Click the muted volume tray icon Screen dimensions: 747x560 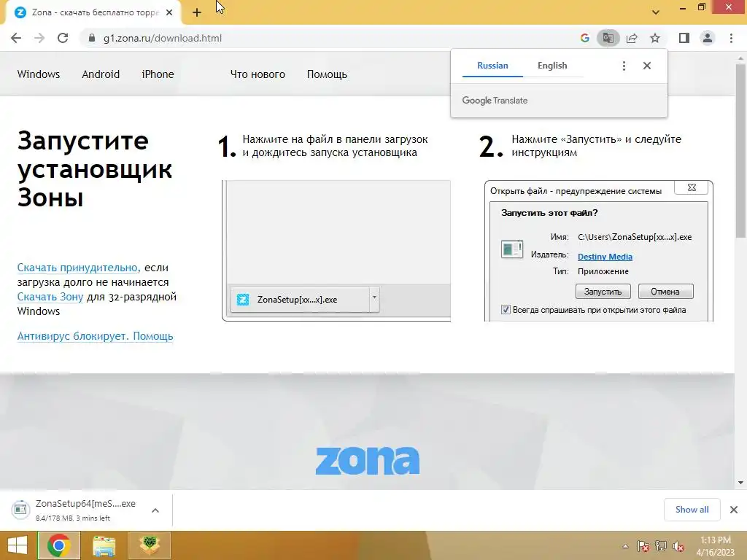click(x=678, y=546)
